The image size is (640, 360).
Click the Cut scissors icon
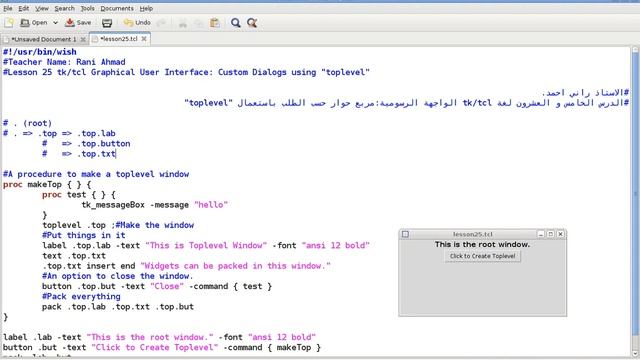183,23
